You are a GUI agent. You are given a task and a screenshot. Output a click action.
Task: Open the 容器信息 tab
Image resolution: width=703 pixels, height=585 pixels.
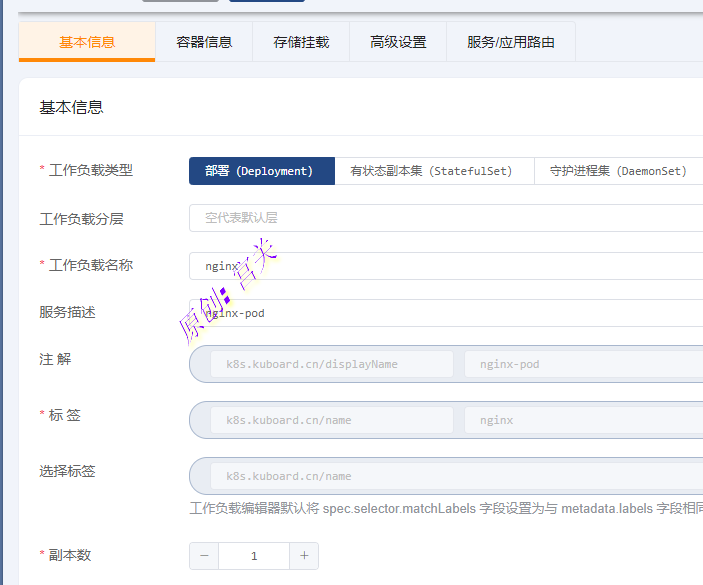pos(204,42)
